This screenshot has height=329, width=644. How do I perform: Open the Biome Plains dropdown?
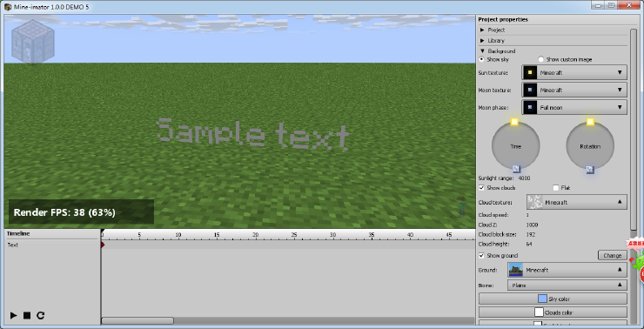point(567,285)
